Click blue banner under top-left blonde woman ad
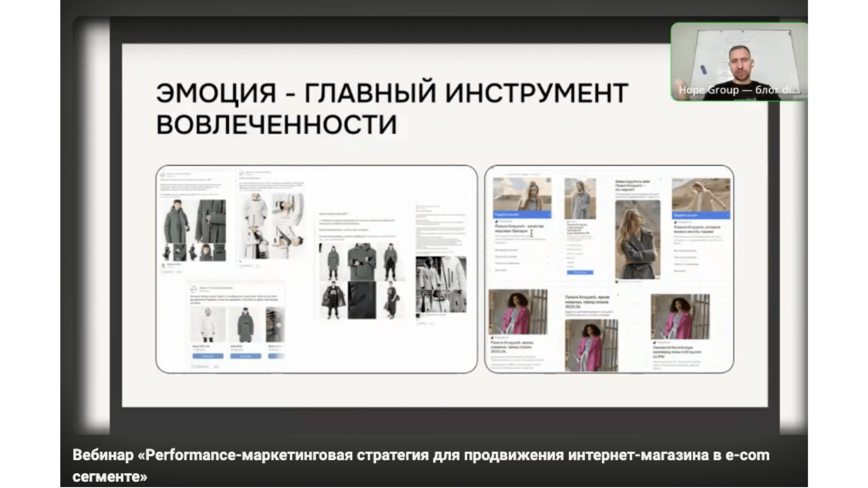 click(x=522, y=215)
